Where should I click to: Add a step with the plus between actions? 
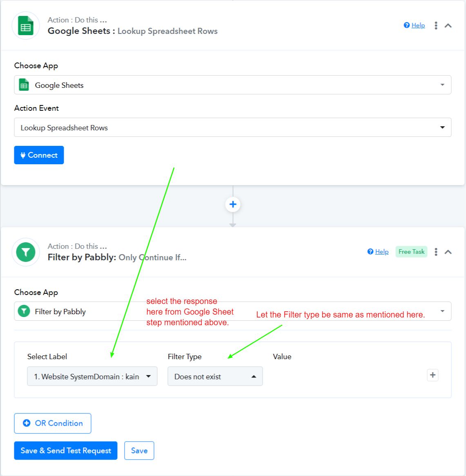click(x=233, y=204)
